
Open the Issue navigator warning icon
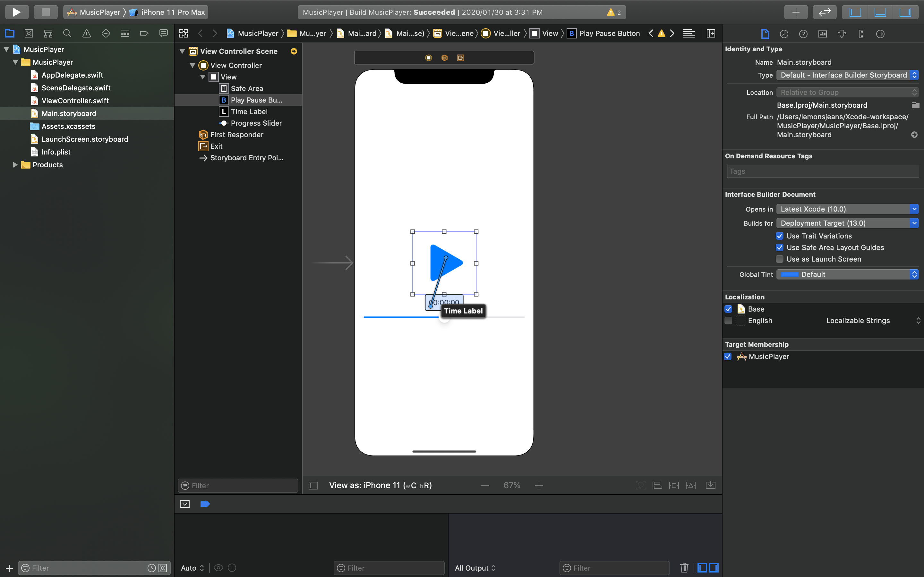pos(87,34)
